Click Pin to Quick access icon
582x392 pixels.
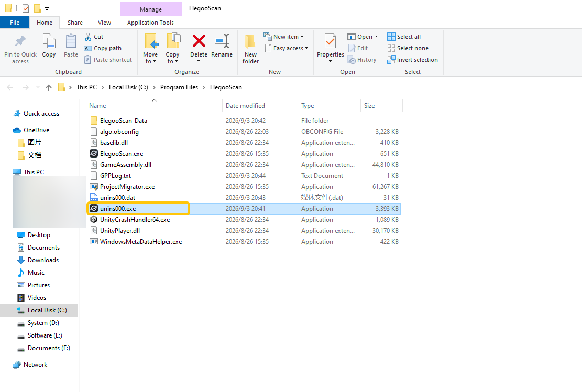(20, 41)
